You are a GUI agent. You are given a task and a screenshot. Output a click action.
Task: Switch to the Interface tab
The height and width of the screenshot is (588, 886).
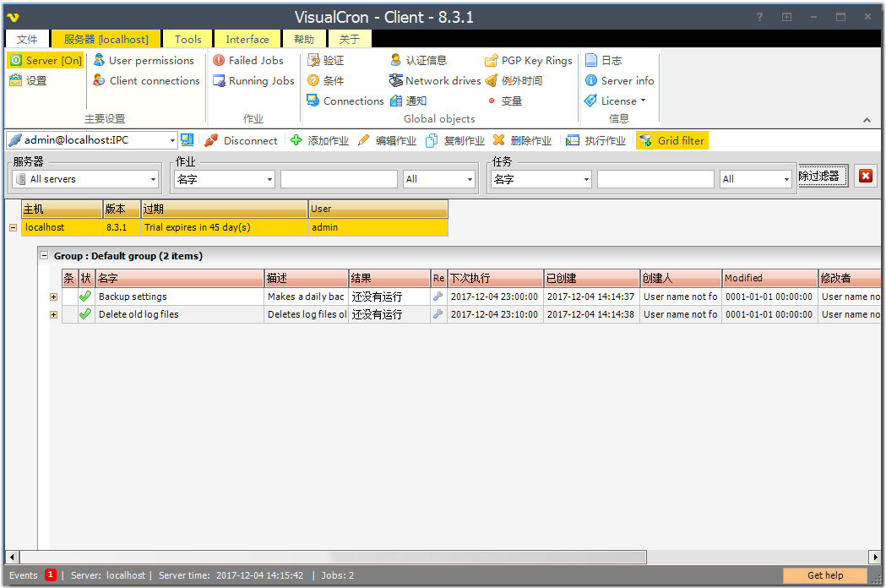coord(247,39)
